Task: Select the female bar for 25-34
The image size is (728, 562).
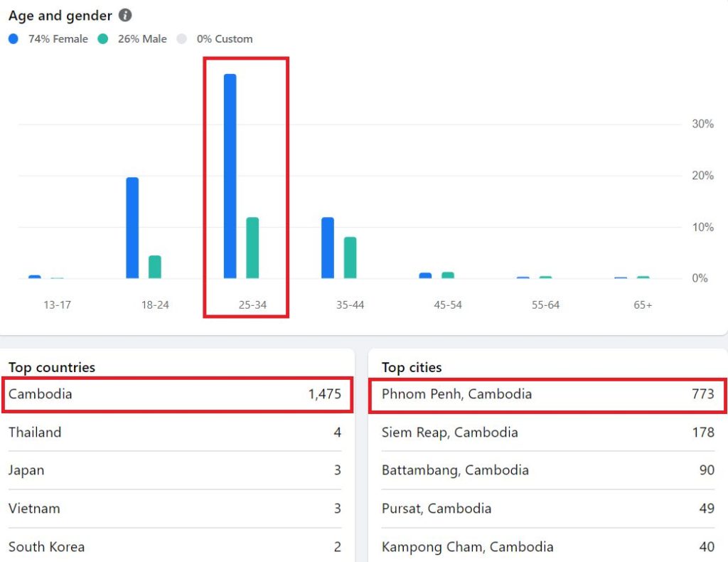Action: tap(230, 176)
